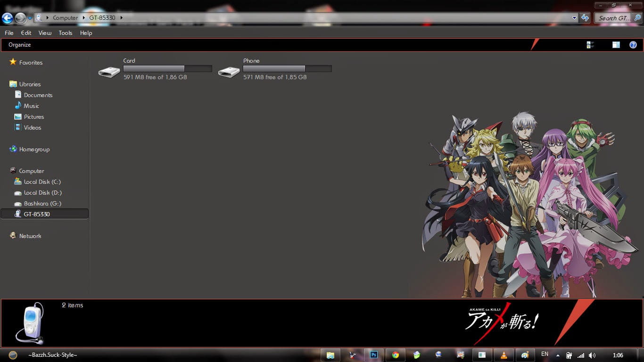
Task: Click the Favorites star icon
Action: [x=13, y=62]
